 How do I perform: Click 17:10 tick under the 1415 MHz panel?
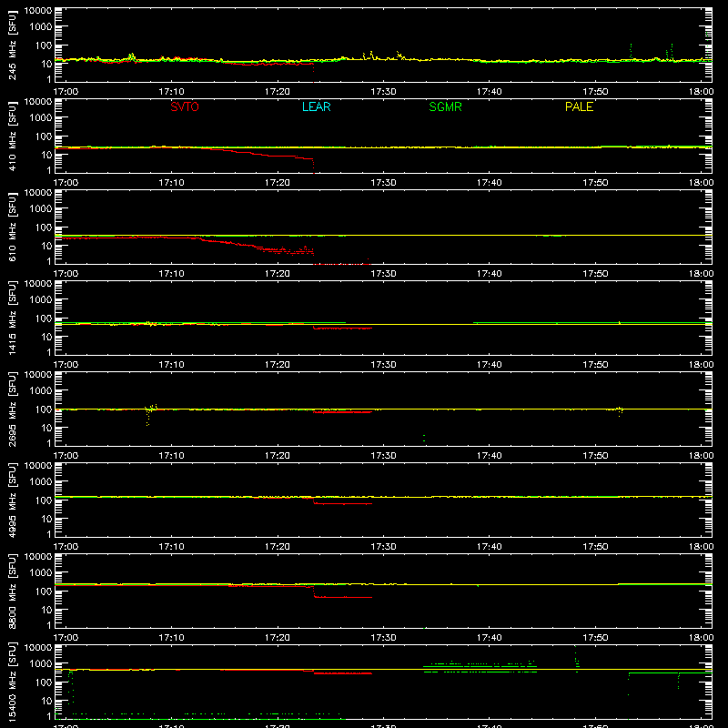pyautogui.click(x=171, y=365)
